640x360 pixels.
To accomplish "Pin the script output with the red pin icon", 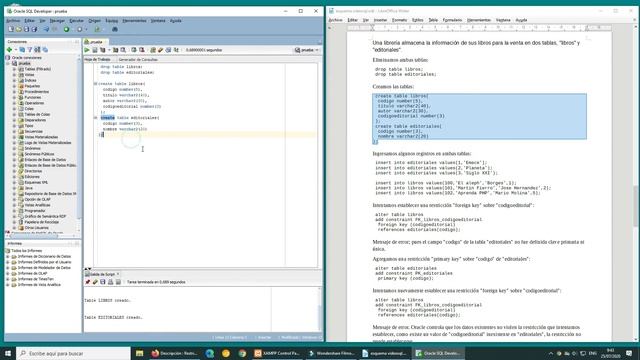I will (x=87, y=282).
